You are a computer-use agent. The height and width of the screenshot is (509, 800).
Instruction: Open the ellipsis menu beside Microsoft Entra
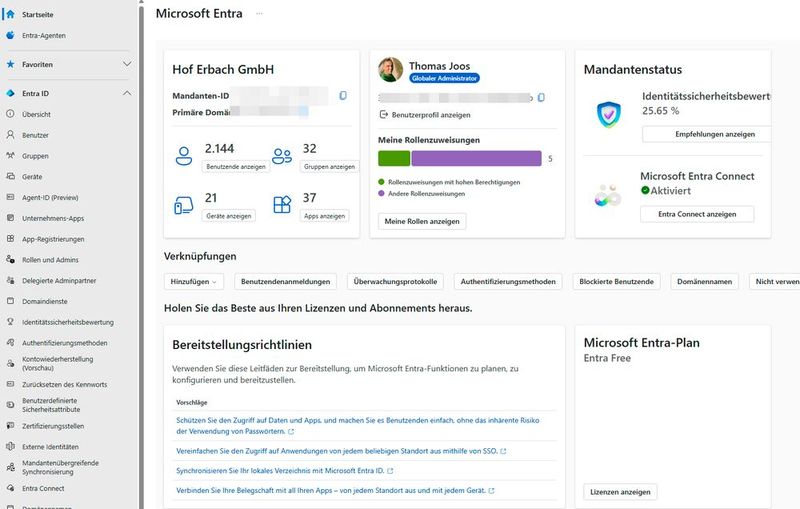click(259, 14)
